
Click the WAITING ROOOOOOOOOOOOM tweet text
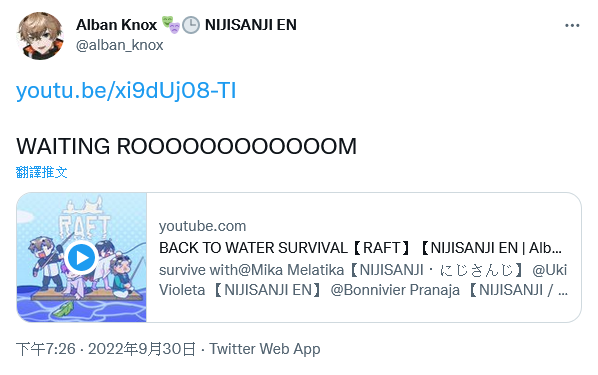(x=186, y=146)
